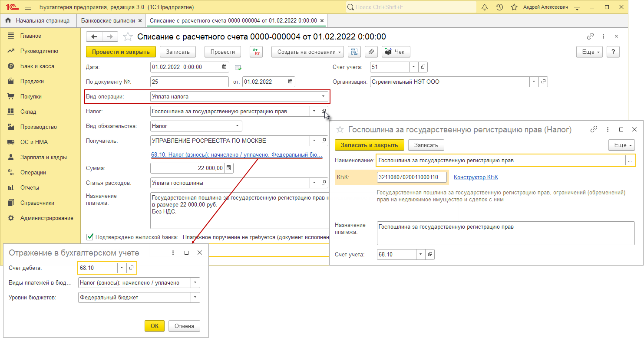This screenshot has height=338, width=644.
Task: Expand the Организация dropdown arrow
Action: [x=534, y=82]
